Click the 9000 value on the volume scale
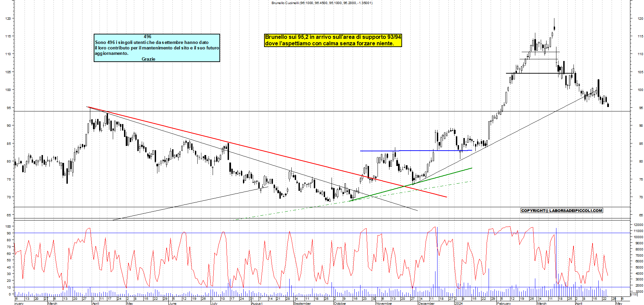Screen dimensions: 644x305 coord(639,243)
